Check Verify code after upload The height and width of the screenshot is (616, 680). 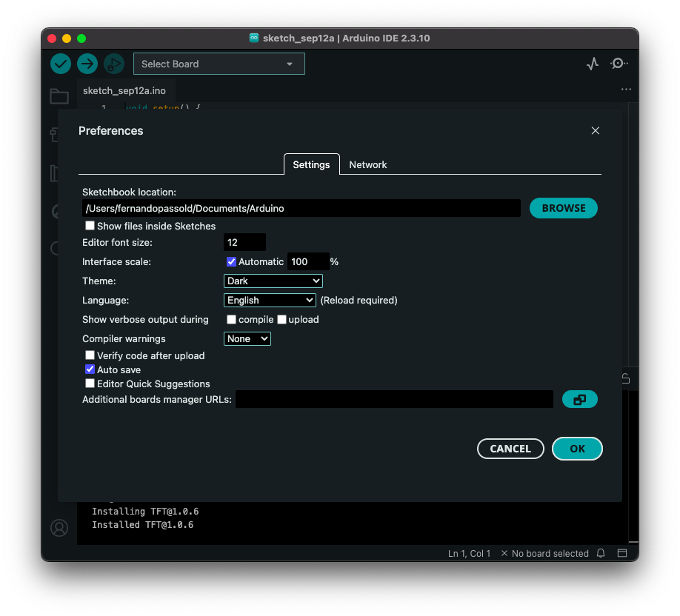coord(90,355)
